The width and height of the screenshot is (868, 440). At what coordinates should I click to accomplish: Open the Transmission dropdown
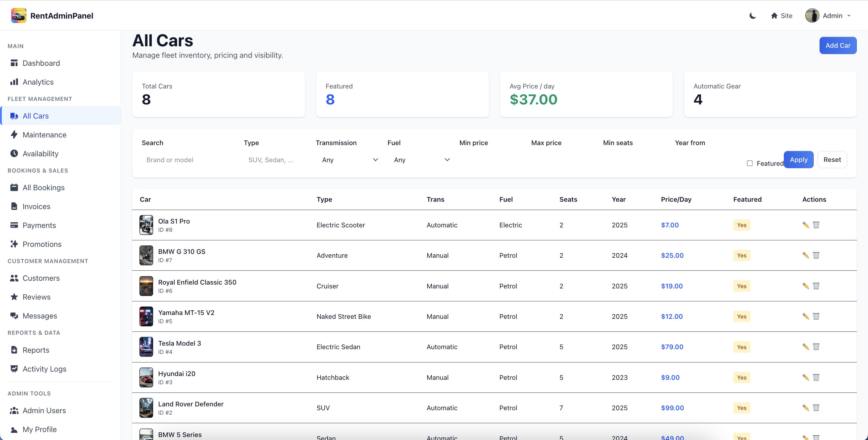coord(350,160)
